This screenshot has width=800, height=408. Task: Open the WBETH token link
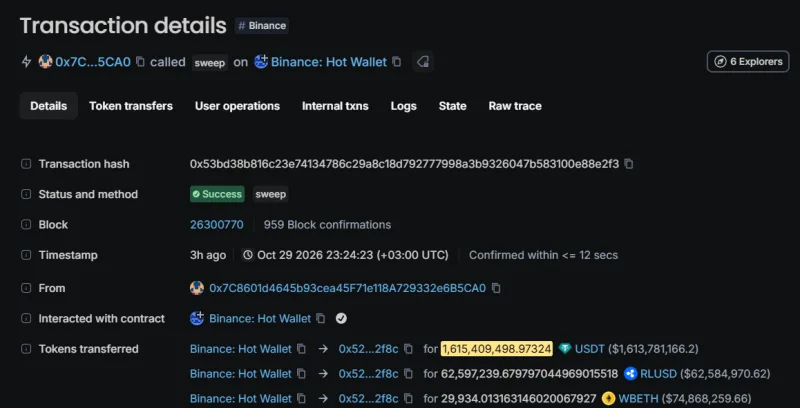pos(638,398)
